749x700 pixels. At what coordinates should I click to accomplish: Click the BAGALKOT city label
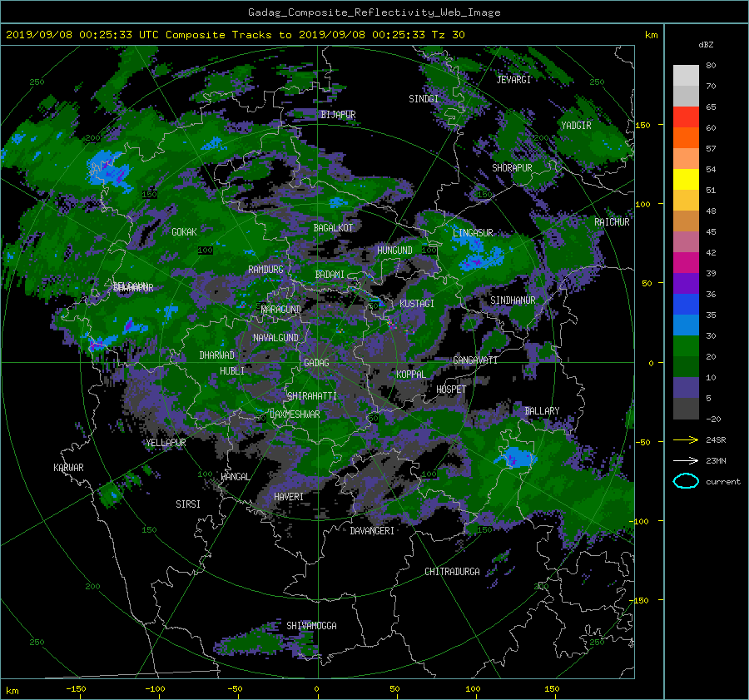click(x=333, y=228)
